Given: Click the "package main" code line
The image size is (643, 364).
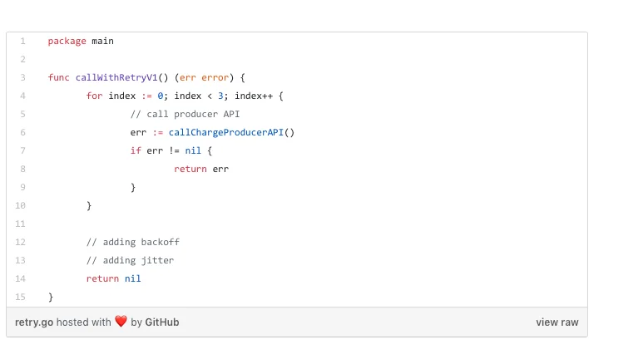Looking at the screenshot, I should 81,41.
